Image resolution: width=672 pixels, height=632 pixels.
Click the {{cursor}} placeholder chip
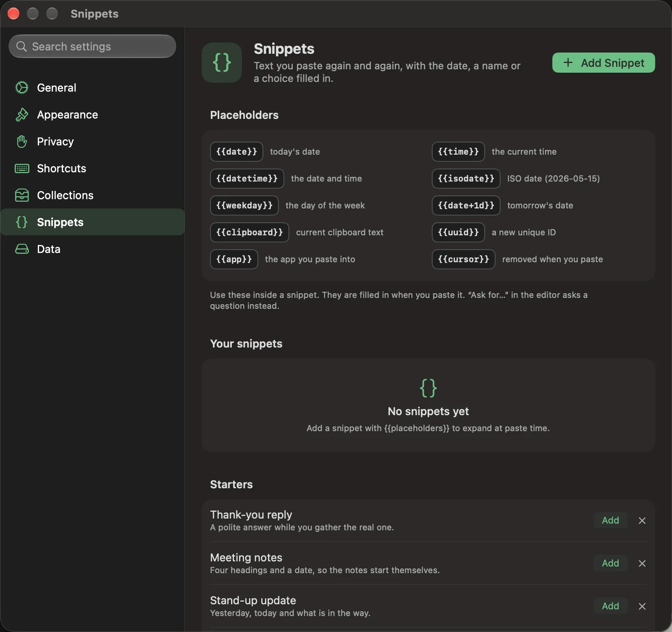tap(464, 259)
